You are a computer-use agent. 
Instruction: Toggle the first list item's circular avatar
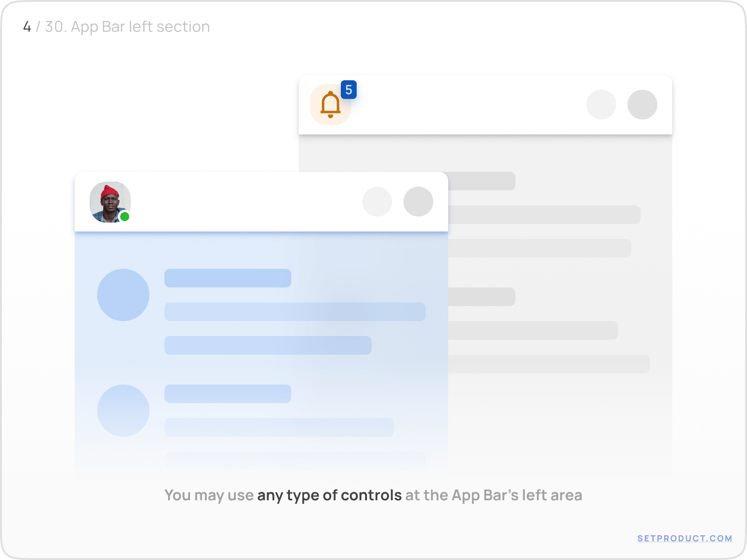[x=123, y=294]
